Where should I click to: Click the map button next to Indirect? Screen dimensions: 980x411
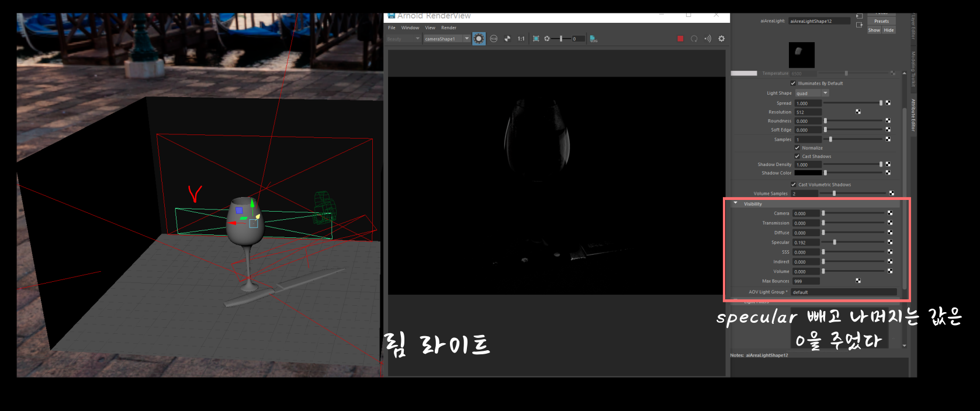[890, 261]
